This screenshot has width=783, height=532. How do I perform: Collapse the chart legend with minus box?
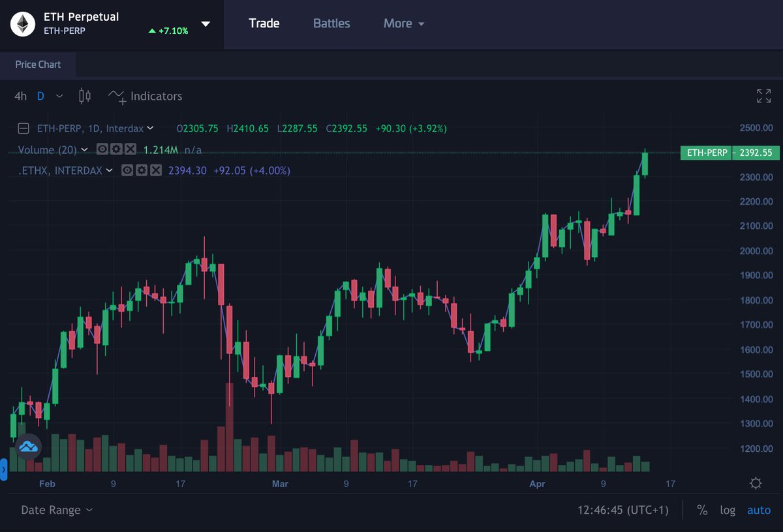click(23, 128)
